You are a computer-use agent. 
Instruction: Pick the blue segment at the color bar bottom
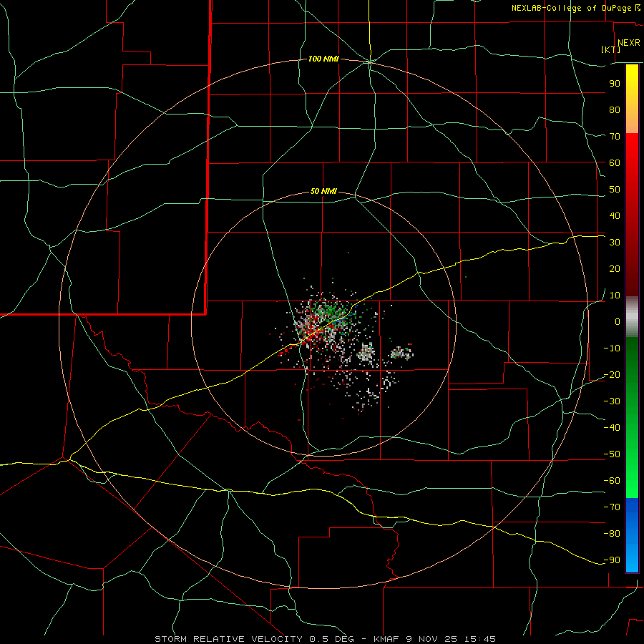tap(632, 535)
